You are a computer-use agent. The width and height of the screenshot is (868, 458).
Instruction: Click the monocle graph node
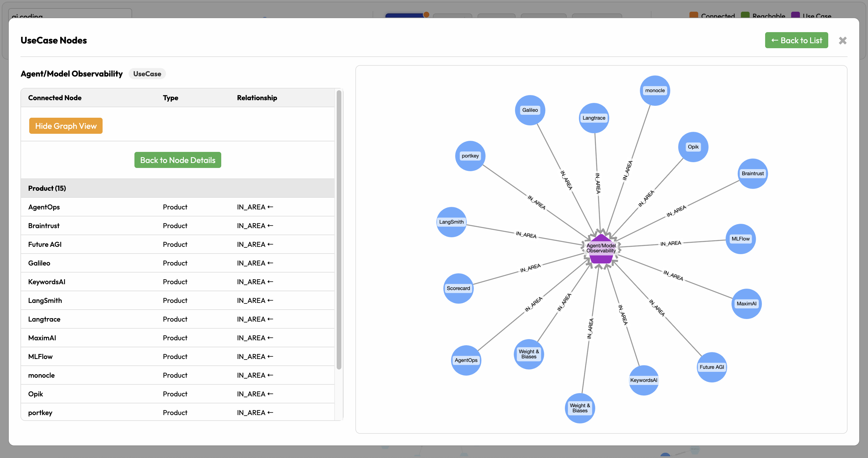tap(655, 91)
